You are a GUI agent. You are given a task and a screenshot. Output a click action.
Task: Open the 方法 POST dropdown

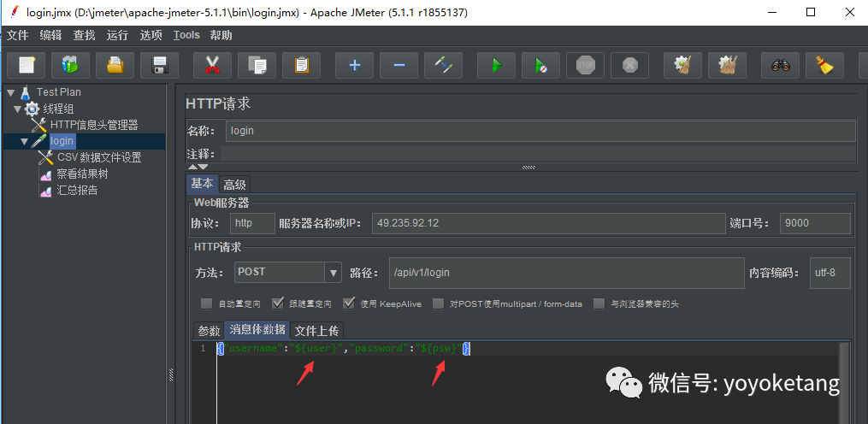(x=334, y=273)
